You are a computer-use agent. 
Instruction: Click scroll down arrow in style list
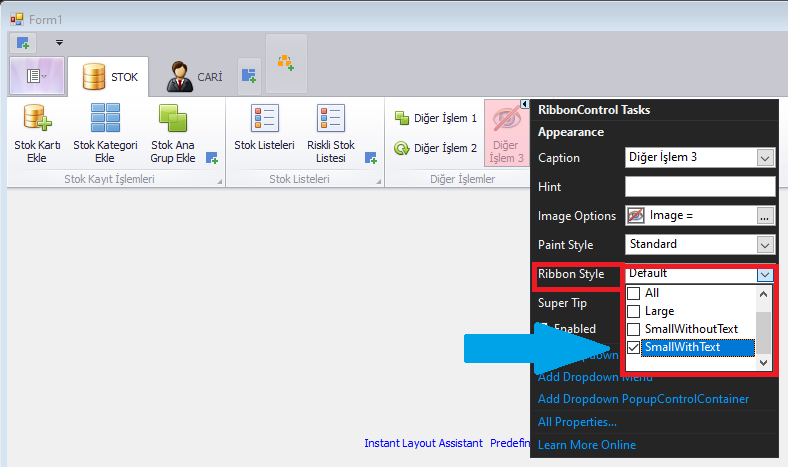click(763, 362)
